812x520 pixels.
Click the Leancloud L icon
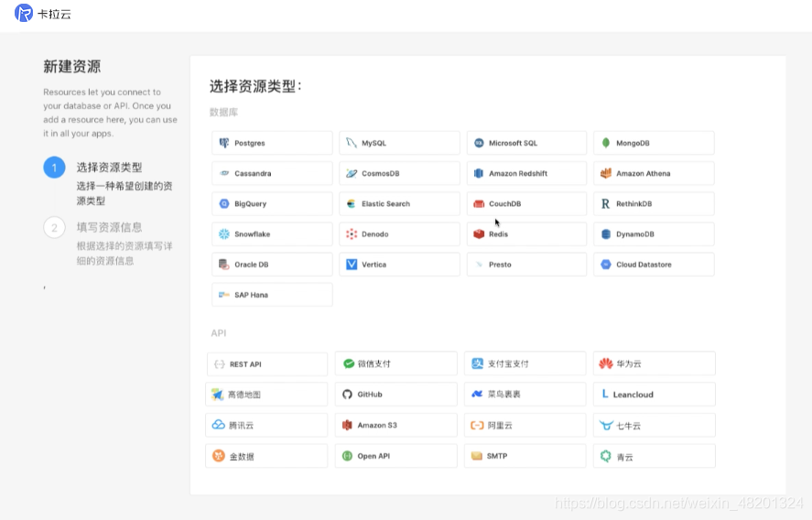point(605,395)
